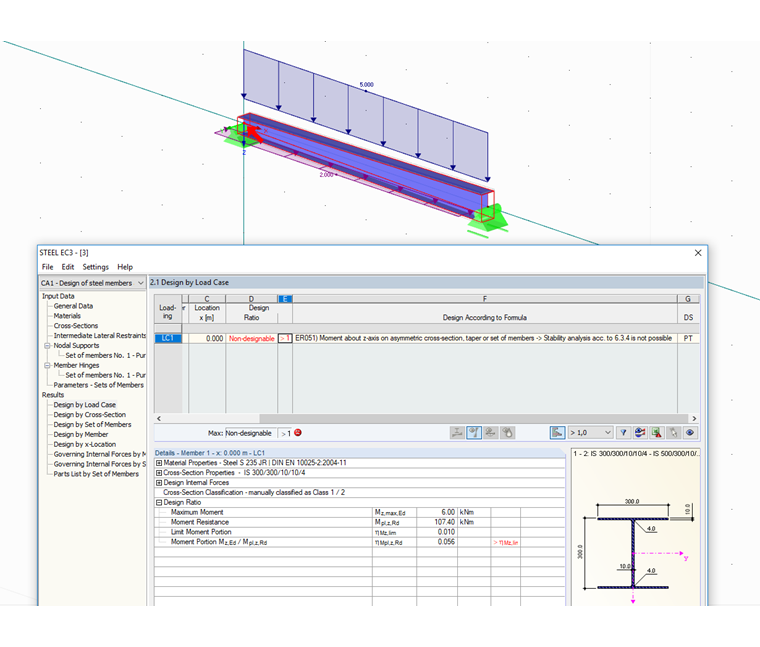Click the I-section cross-section preview graphic
The width and height of the screenshot is (760, 647).
(x=633, y=552)
